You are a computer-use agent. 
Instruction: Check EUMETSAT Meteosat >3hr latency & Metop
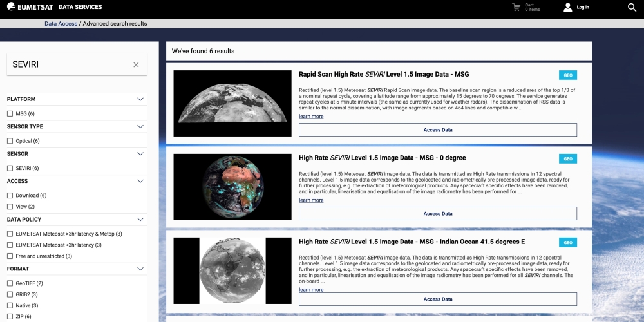(x=10, y=234)
